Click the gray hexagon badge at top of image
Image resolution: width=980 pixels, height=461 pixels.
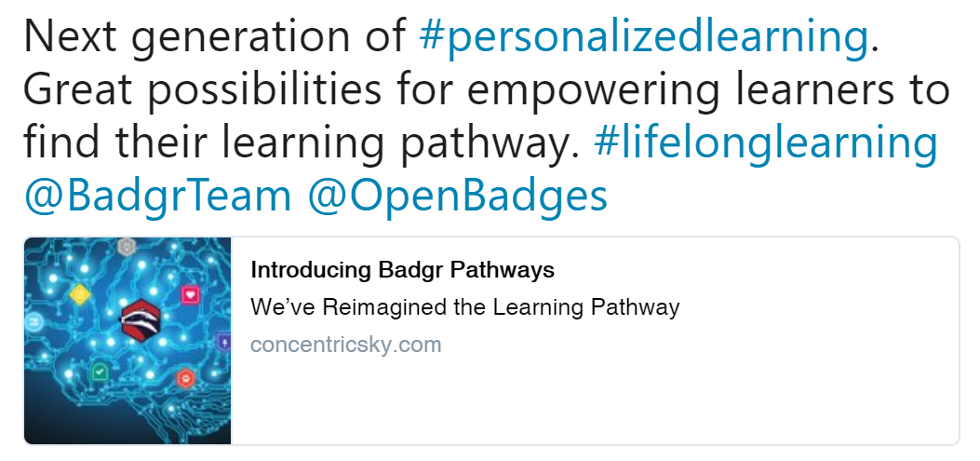[x=128, y=247]
